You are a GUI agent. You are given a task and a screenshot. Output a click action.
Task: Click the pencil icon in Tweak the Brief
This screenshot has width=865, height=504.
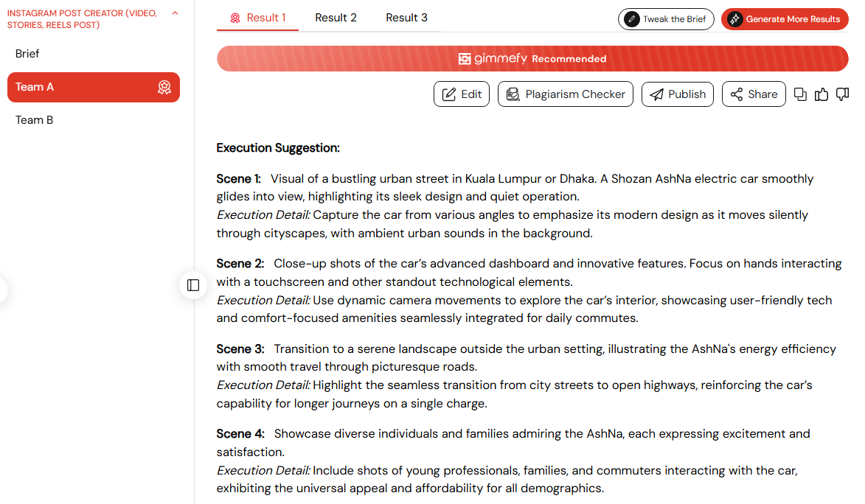coord(632,19)
